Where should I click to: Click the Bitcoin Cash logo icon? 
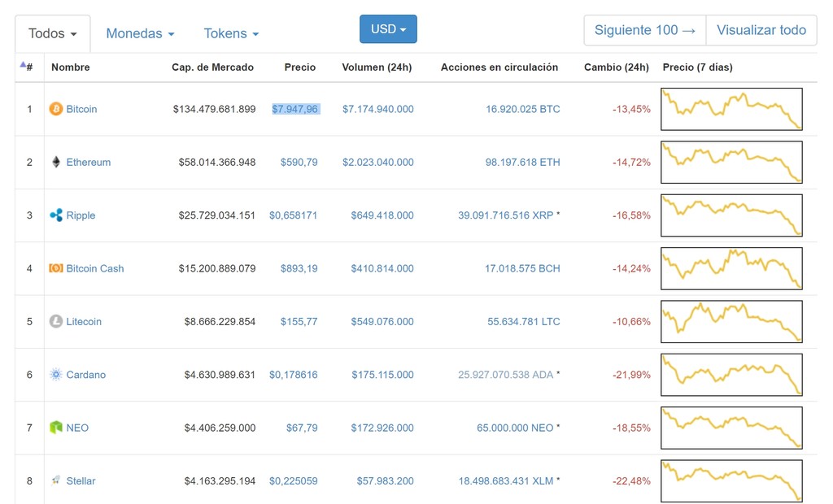(x=56, y=268)
